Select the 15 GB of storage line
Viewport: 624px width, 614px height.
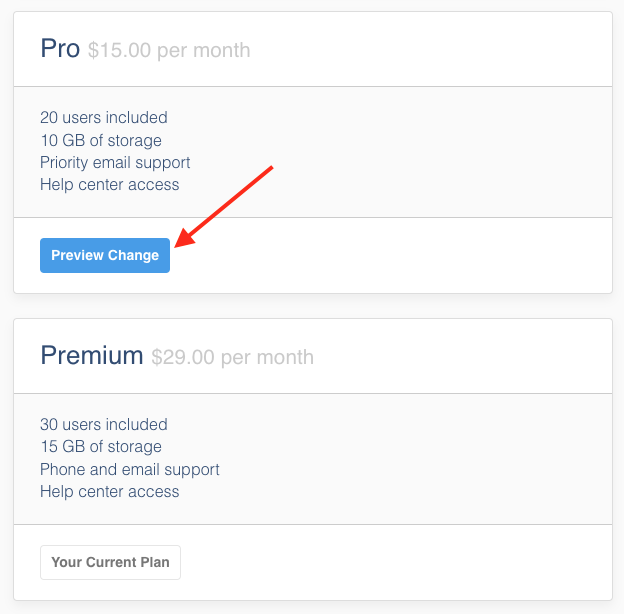[x=101, y=447]
